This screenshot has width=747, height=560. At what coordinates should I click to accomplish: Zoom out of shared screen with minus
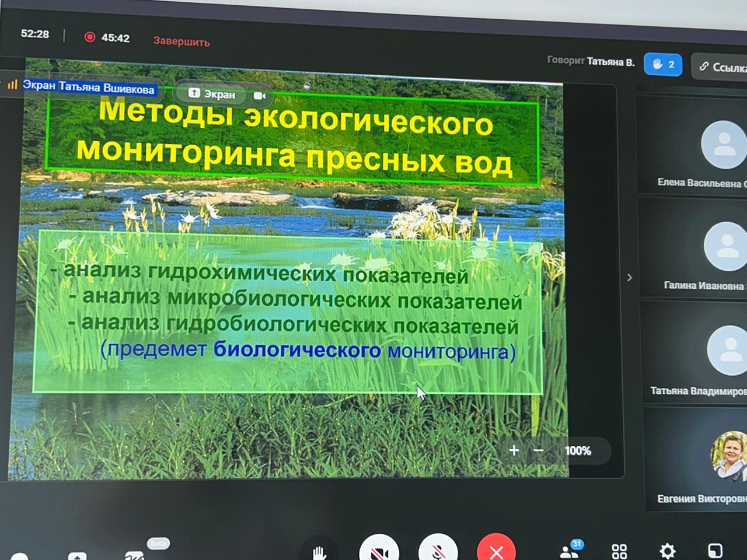point(538,450)
